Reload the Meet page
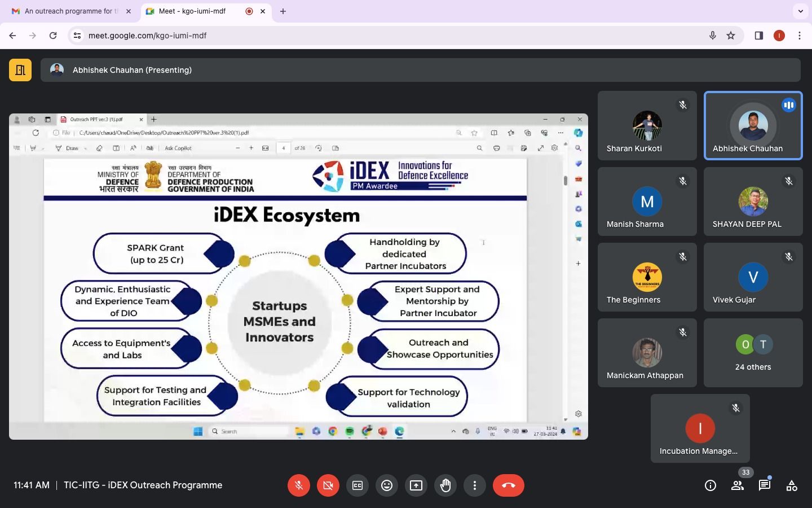Image resolution: width=812 pixels, height=508 pixels. (53, 36)
